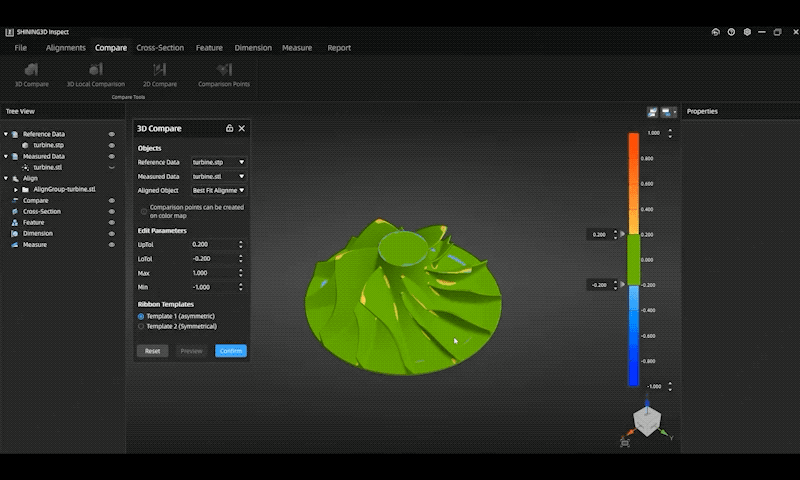This screenshot has width=800, height=480.
Task: Activate the Comparison Points tool
Action: coord(224,74)
